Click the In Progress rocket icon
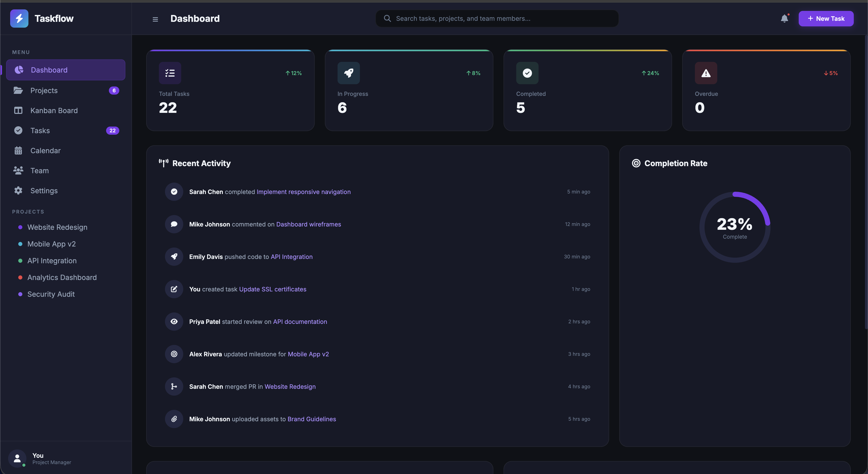 [x=348, y=73]
